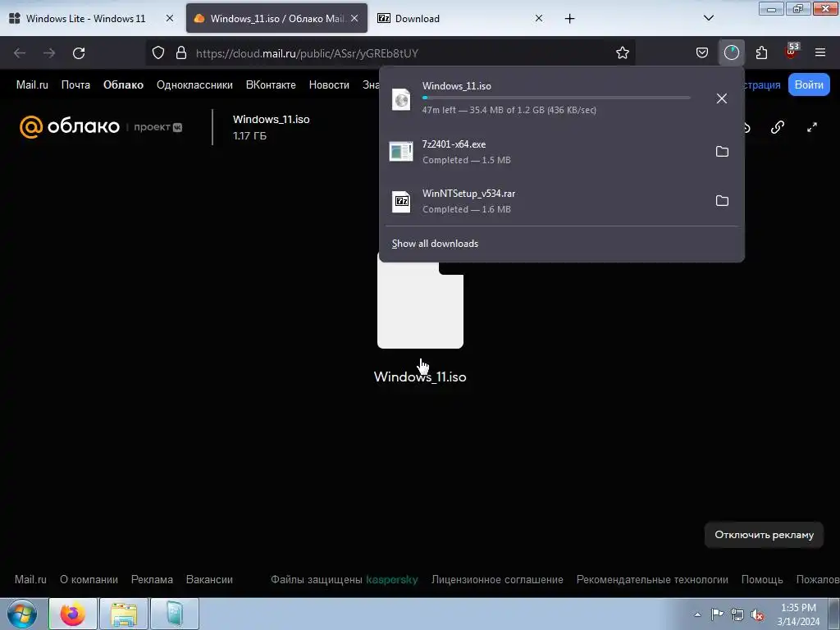Bookmark this page with the star

[x=622, y=53]
